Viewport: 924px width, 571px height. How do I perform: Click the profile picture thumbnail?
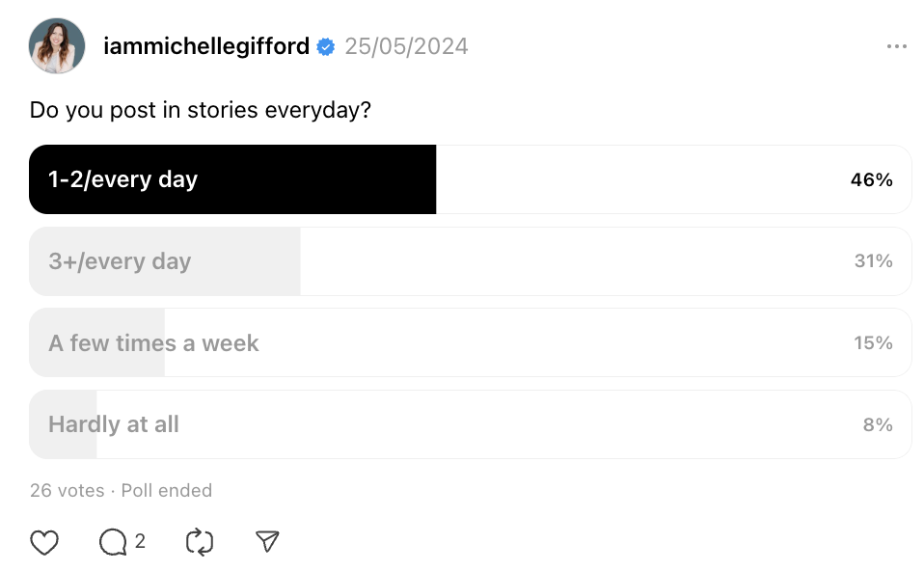(56, 45)
